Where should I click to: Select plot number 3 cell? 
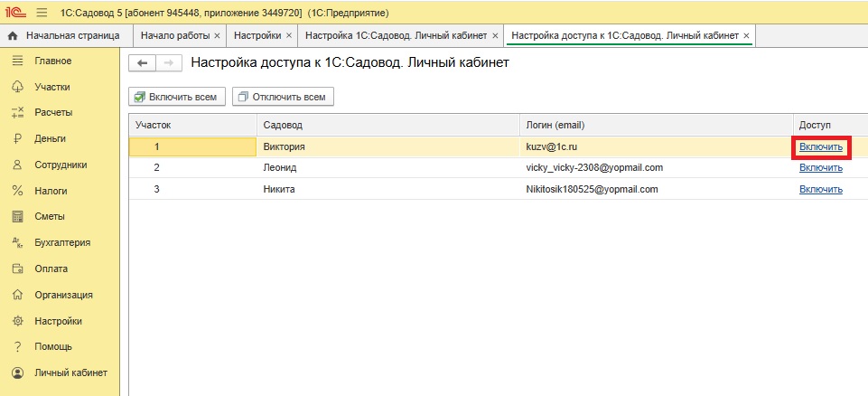point(192,190)
